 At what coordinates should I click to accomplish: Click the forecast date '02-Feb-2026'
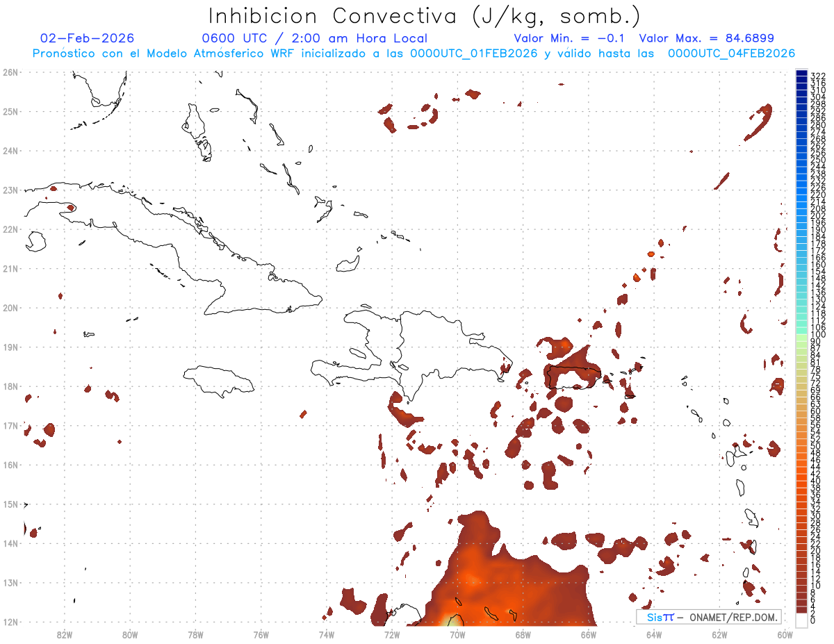coord(88,38)
